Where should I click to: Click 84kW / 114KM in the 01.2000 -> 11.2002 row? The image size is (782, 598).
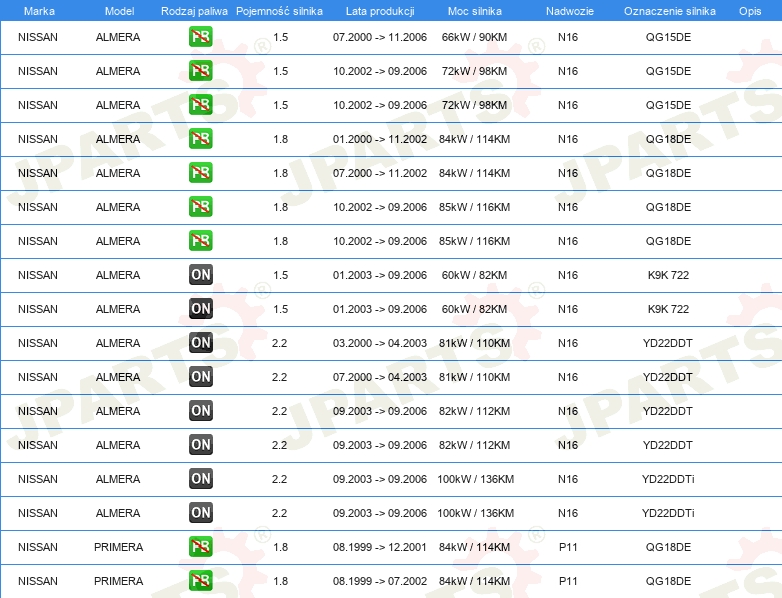tap(474, 139)
